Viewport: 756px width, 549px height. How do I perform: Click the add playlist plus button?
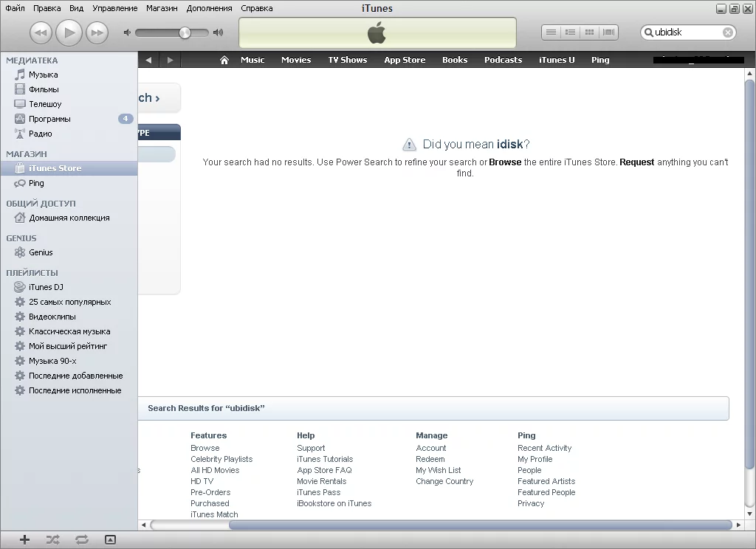coord(24,540)
